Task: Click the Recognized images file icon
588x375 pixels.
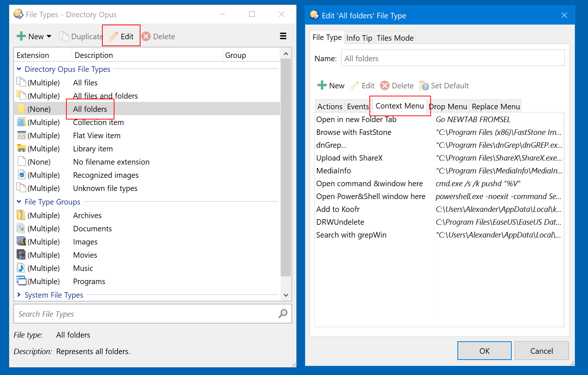Action: point(21,175)
